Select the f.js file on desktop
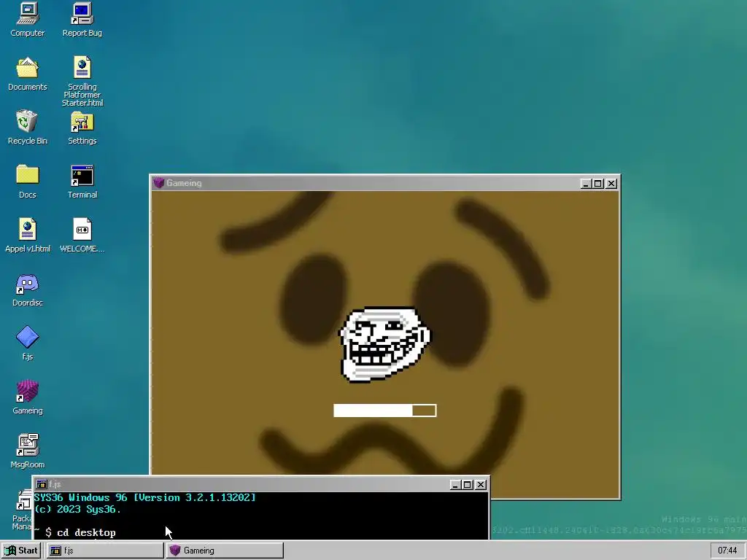 click(x=27, y=343)
